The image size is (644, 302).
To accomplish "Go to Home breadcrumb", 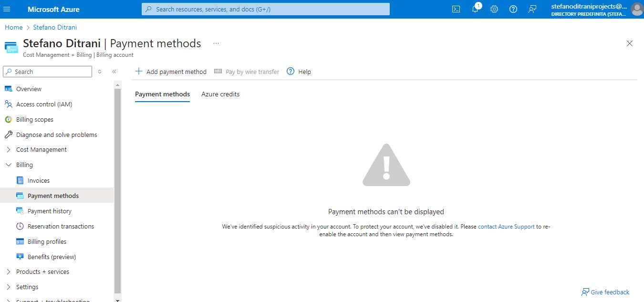I will coord(14,27).
